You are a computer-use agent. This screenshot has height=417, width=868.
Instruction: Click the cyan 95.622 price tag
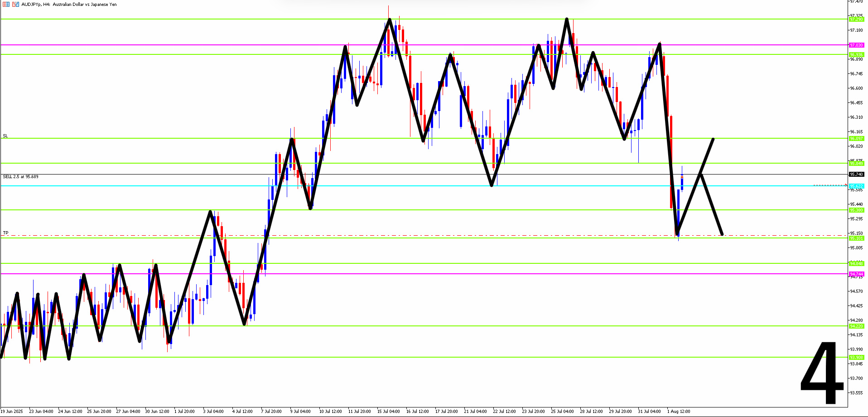pyautogui.click(x=856, y=186)
